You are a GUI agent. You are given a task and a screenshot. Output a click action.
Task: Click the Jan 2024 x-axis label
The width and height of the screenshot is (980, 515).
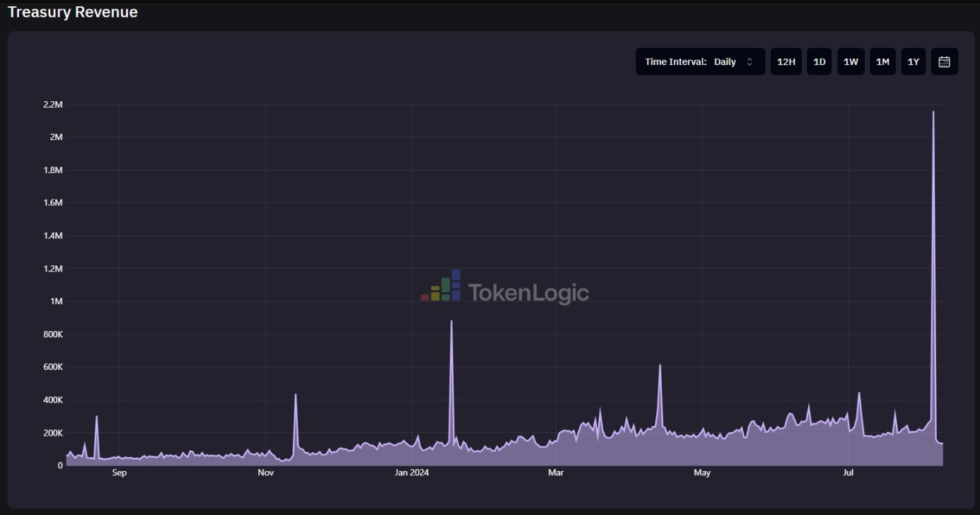(x=411, y=473)
